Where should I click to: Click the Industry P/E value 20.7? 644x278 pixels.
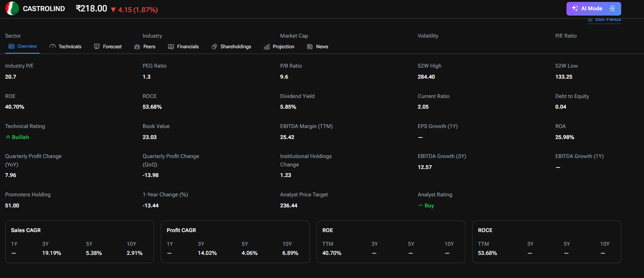pyautogui.click(x=11, y=77)
